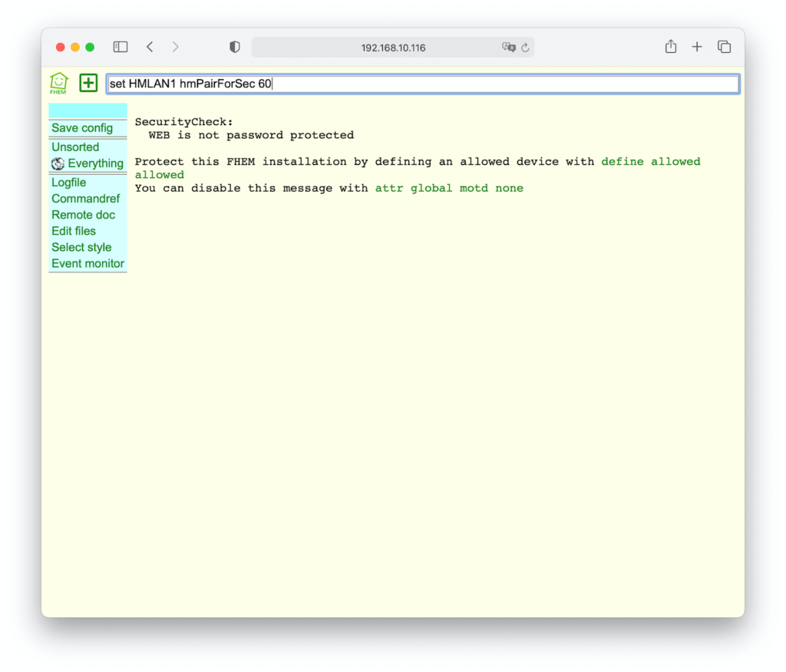The height and width of the screenshot is (672, 786).
Task: Open the Event monitor
Action: point(88,264)
